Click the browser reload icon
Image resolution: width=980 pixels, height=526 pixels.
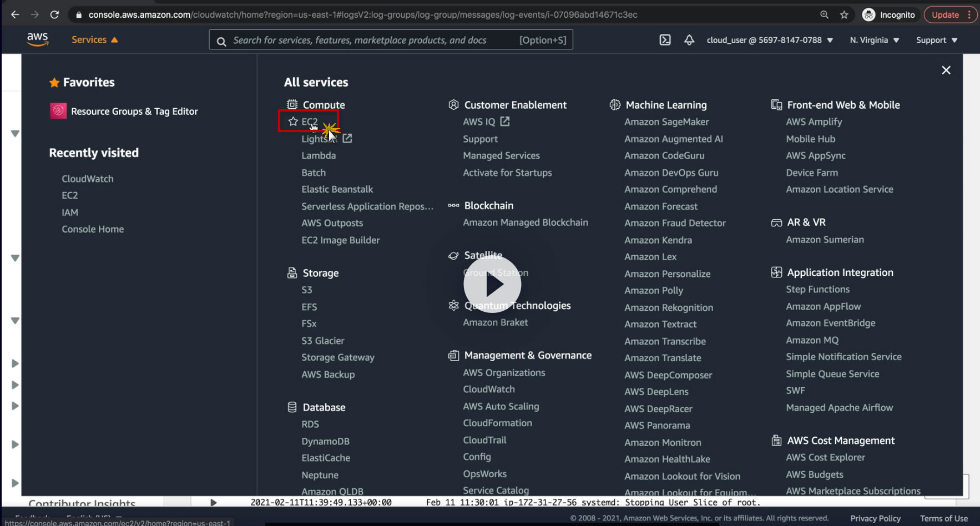54,15
